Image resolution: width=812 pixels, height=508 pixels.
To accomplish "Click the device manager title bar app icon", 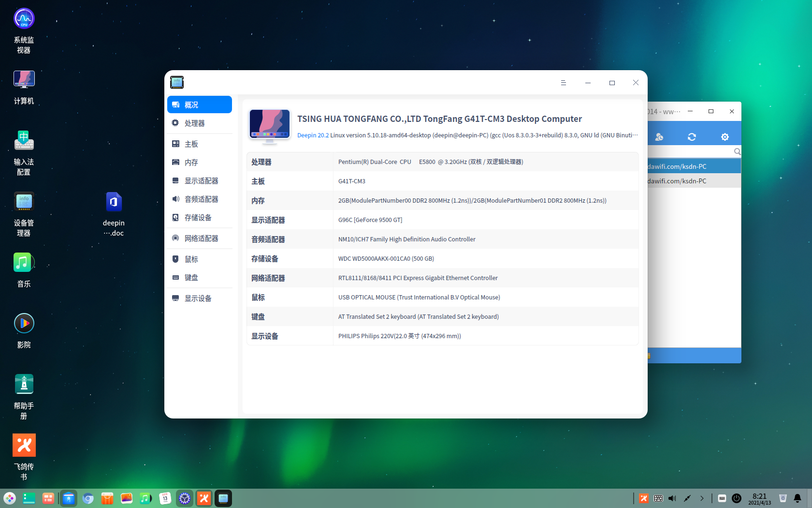I will point(177,82).
